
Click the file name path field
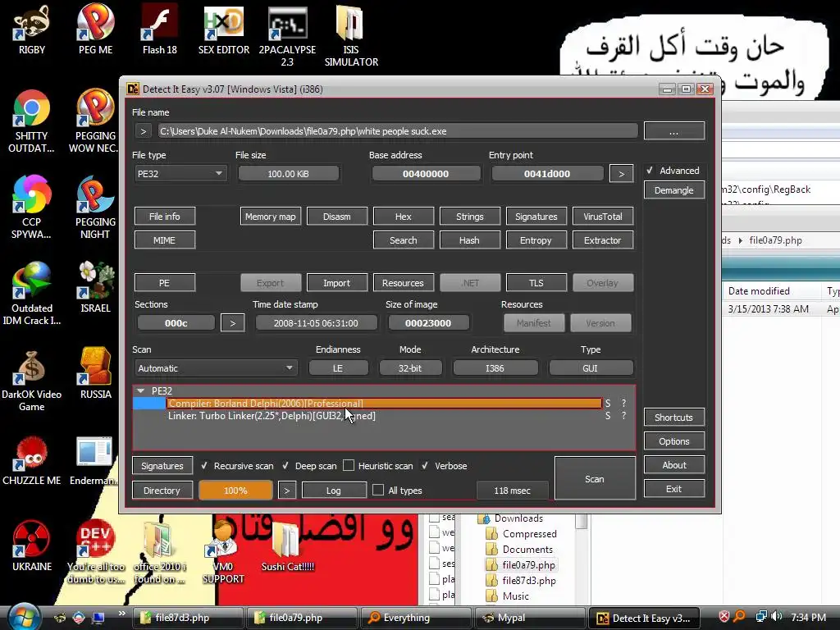tap(398, 131)
